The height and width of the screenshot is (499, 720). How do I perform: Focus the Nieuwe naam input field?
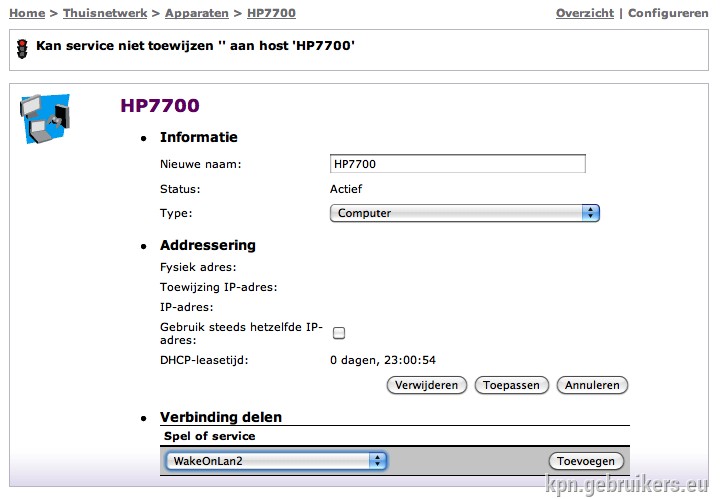(x=458, y=164)
